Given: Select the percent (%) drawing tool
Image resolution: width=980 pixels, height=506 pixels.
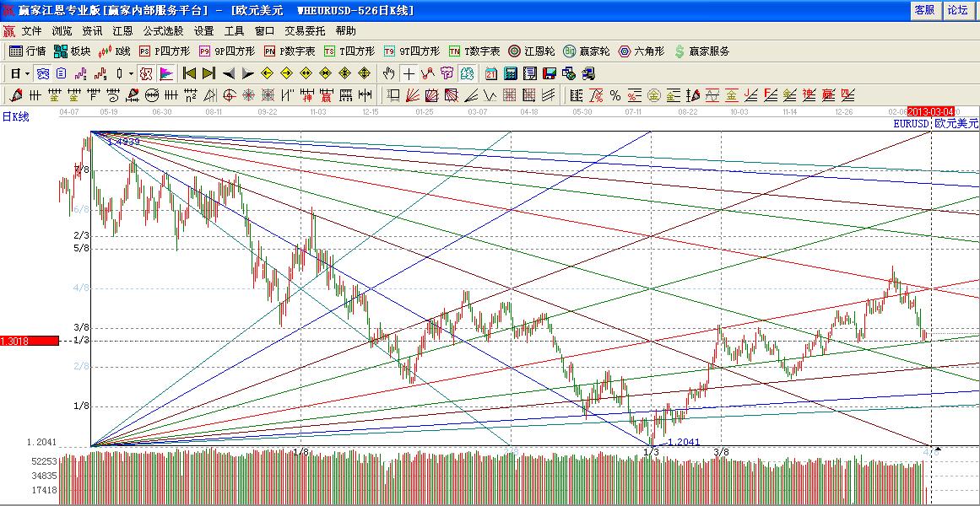Looking at the screenshot, I should pos(615,95).
